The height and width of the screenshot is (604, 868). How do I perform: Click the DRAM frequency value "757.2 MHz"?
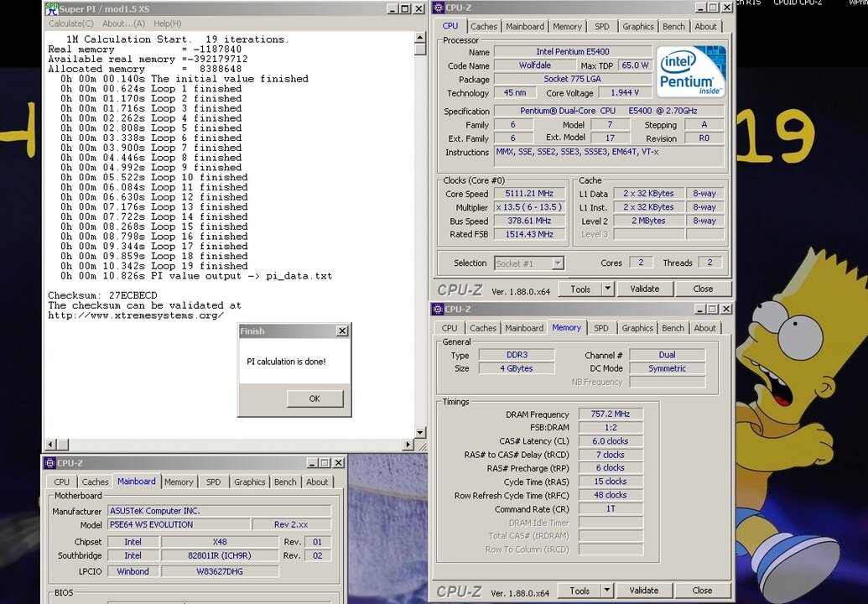pyautogui.click(x=611, y=414)
